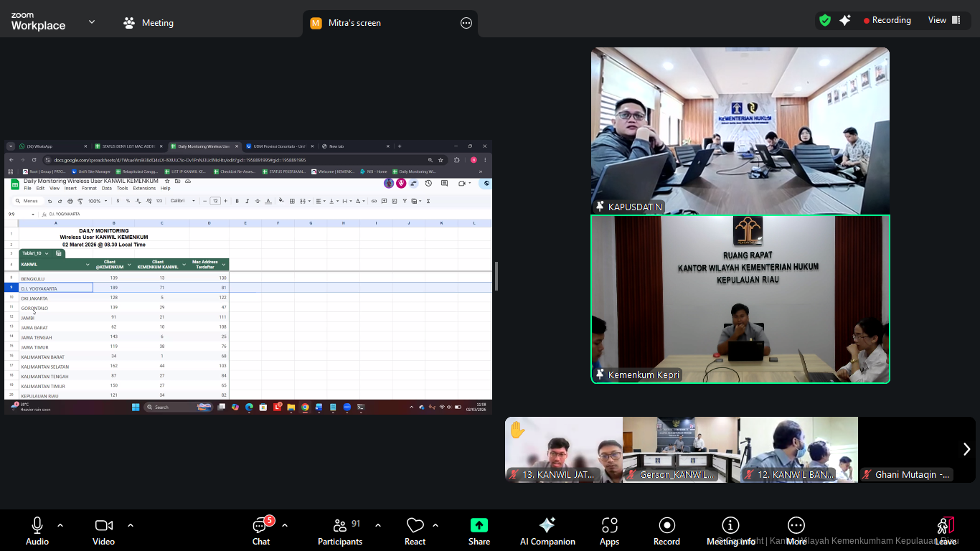980x551 pixels.
Task: Click the React heart icon
Action: tap(415, 531)
